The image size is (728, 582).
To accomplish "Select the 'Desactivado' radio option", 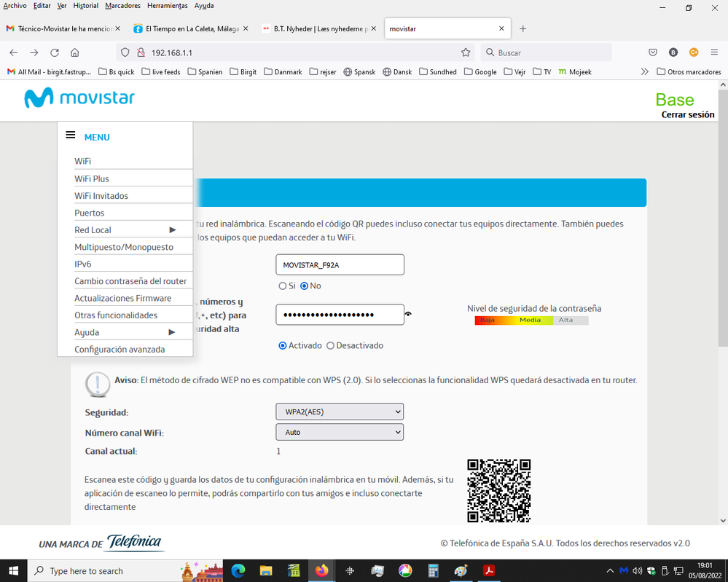I will click(331, 345).
